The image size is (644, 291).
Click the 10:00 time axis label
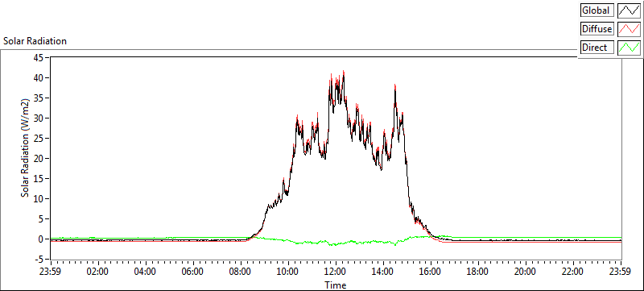click(288, 272)
